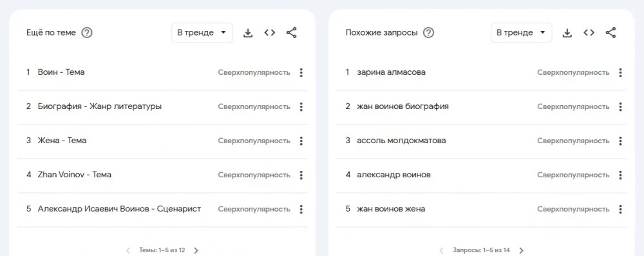Open more options for 'зарина алмасова'
Image resolution: width=644 pixels, height=256 pixels.
tap(620, 73)
